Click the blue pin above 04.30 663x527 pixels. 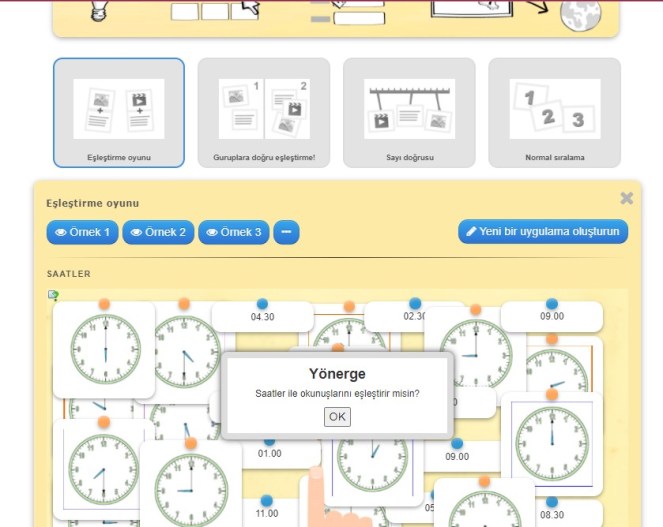click(262, 304)
